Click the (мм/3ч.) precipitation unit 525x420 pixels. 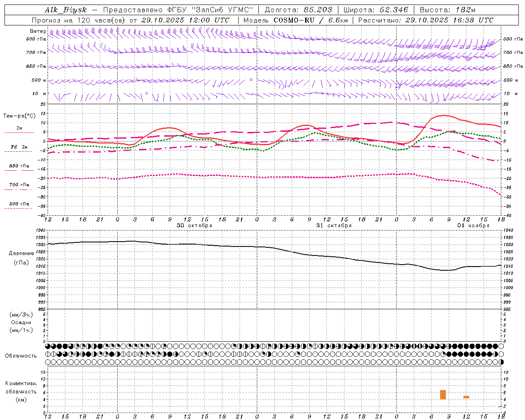pos(21,315)
